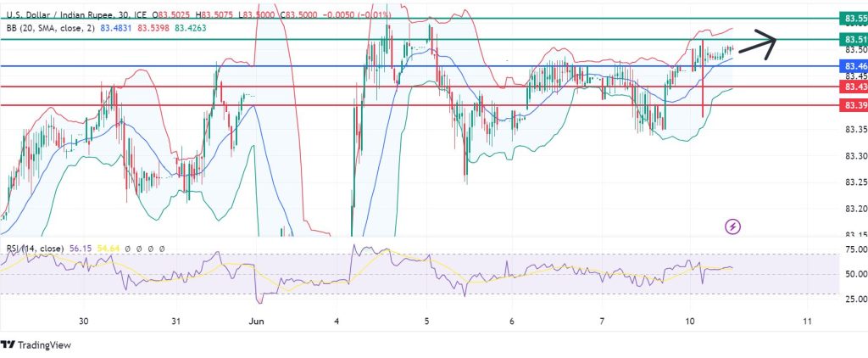Click the 75.00 RSI axis label

855,249
